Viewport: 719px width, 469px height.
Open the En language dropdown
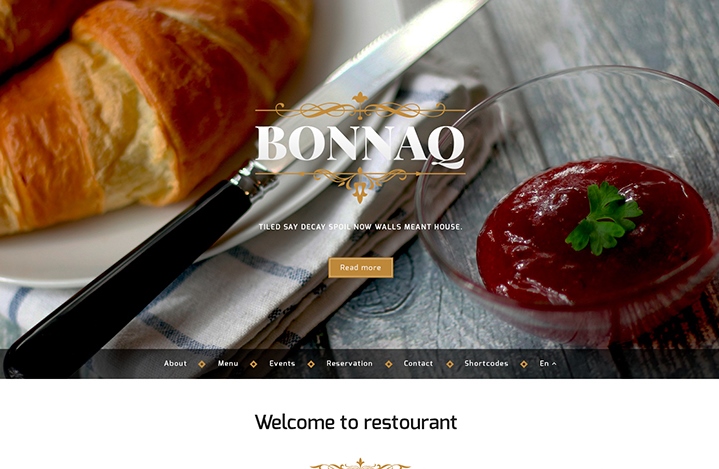(x=548, y=363)
